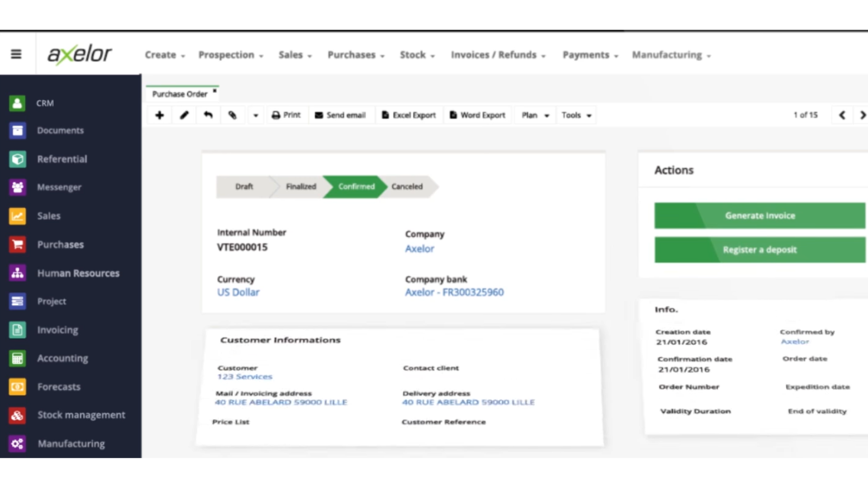Expand the toolbar caret dropdown next to paperclip
The height and width of the screenshot is (488, 868).
(256, 115)
